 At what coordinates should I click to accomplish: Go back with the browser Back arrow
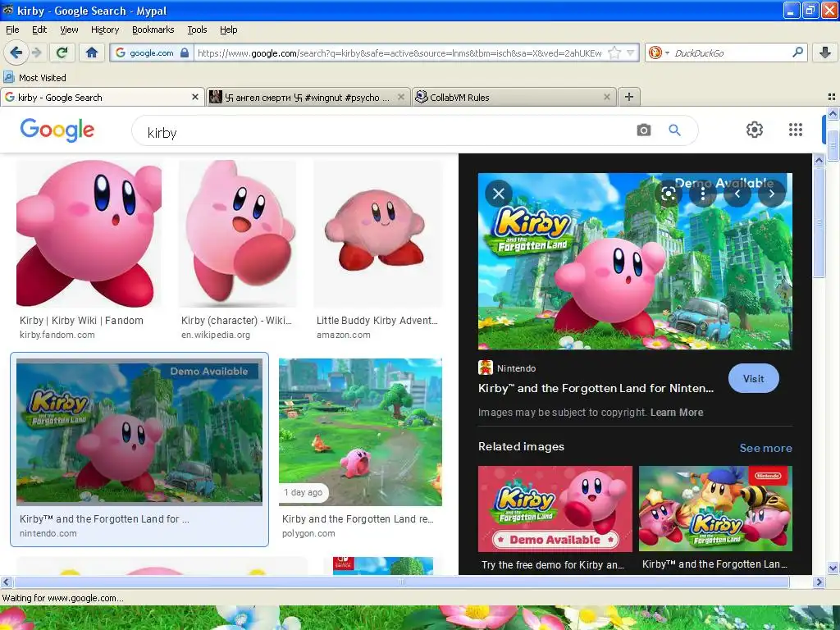[x=16, y=52]
